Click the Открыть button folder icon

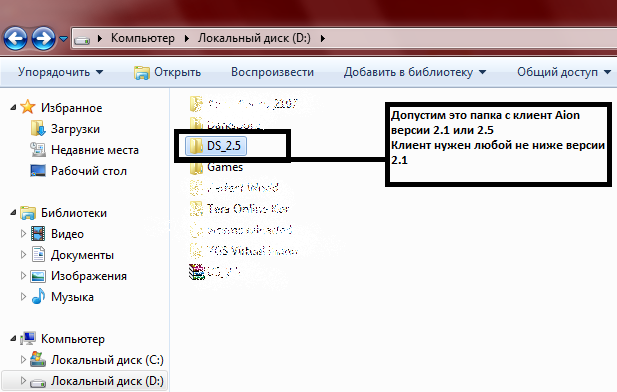pos(141,72)
